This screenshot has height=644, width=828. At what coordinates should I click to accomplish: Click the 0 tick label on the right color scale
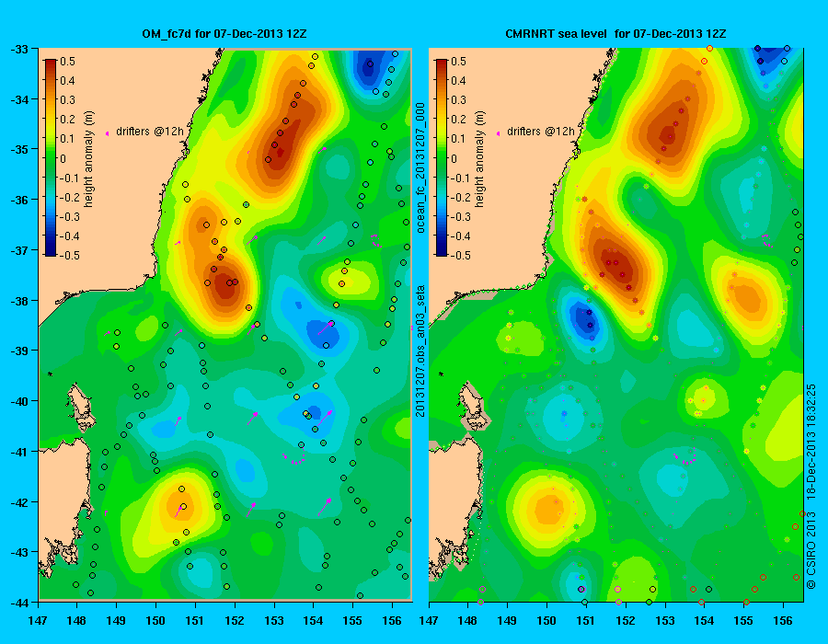454,158
